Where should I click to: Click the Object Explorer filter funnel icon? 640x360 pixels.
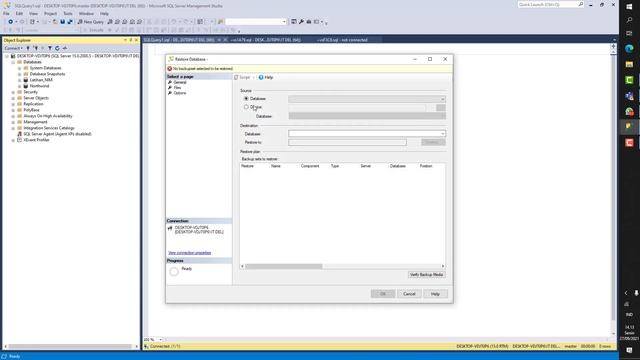coord(50,48)
